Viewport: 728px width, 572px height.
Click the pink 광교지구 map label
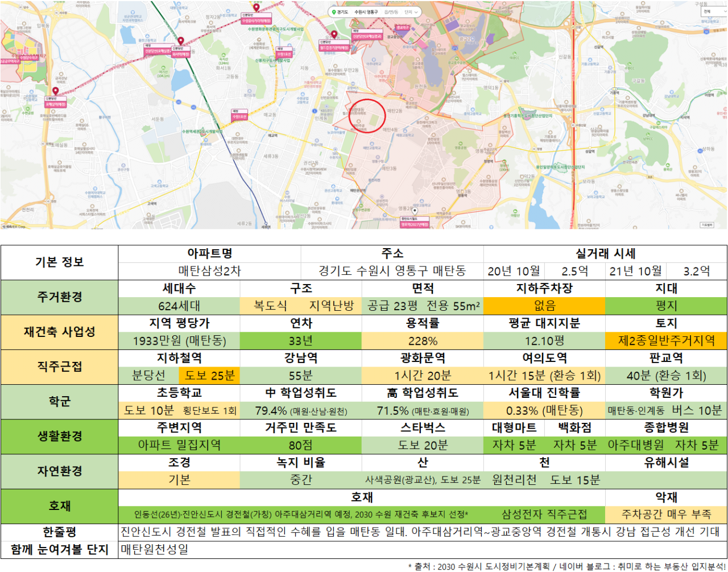click(x=403, y=27)
